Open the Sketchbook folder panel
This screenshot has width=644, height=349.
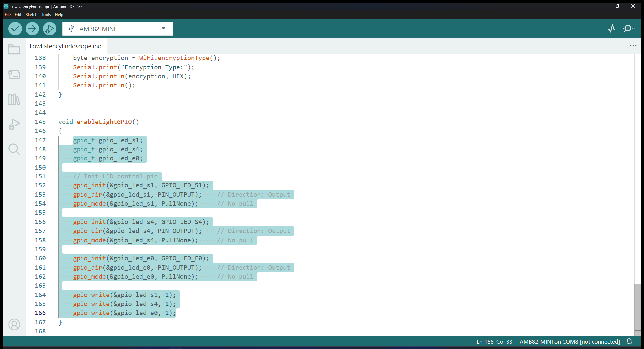pos(14,50)
